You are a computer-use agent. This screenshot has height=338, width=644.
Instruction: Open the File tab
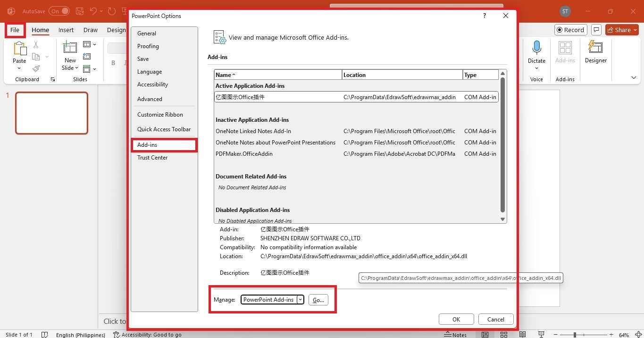pyautogui.click(x=15, y=30)
